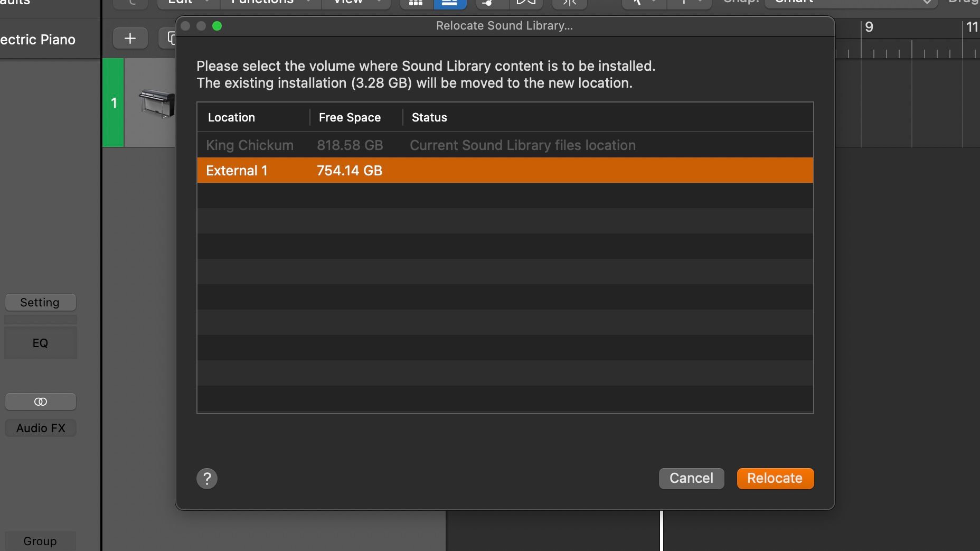
Task: Click the stereo output linked circles button
Action: pyautogui.click(x=41, y=402)
